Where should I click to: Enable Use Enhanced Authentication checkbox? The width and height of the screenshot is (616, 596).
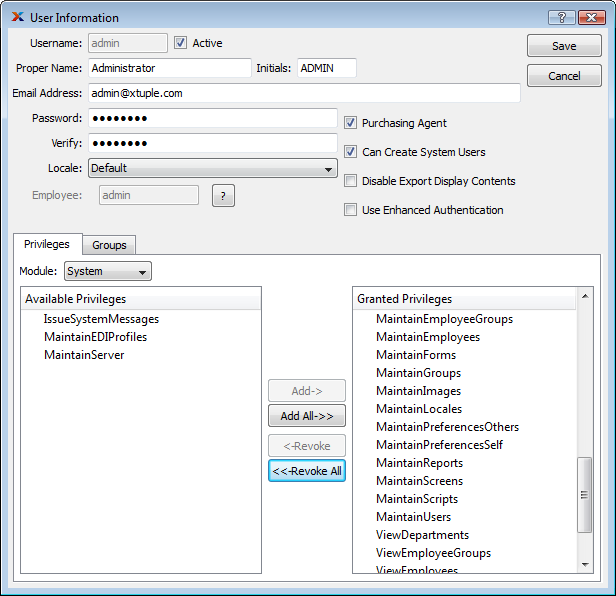(351, 210)
